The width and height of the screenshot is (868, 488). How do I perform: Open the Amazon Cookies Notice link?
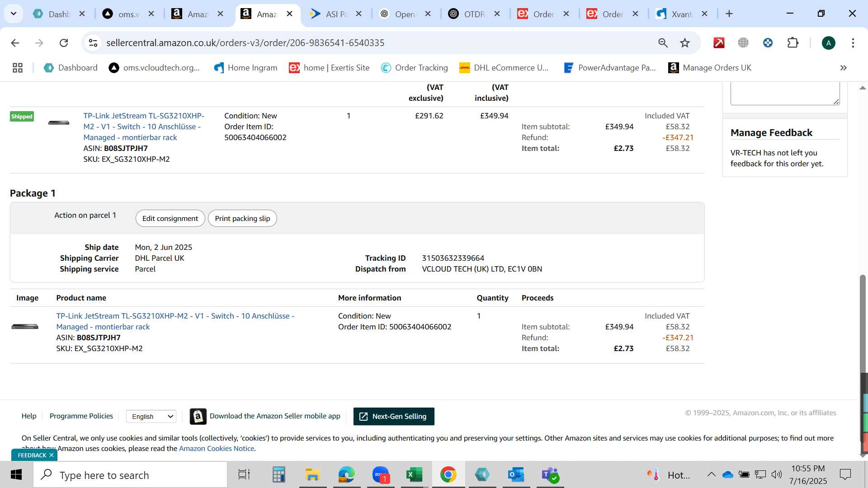click(217, 449)
